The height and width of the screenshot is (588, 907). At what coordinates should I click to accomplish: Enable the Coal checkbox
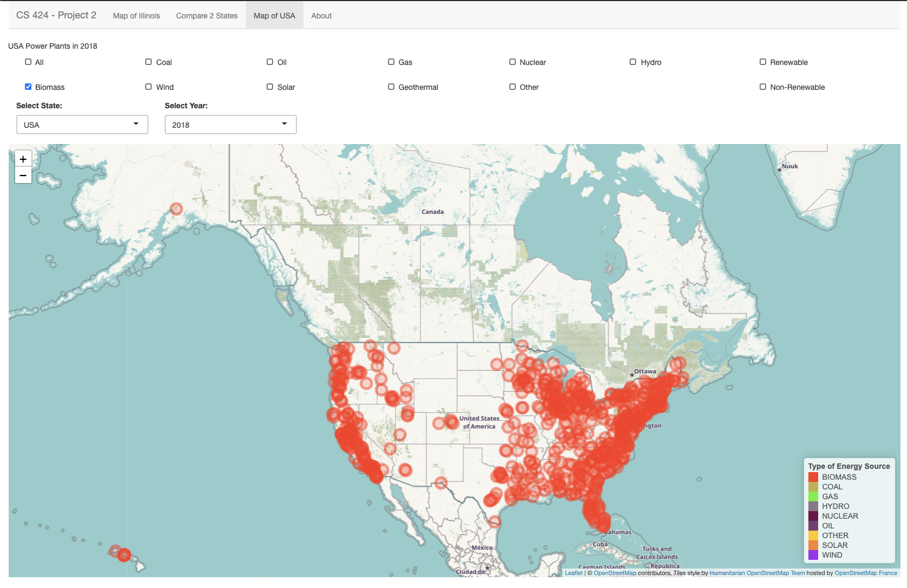tap(148, 62)
